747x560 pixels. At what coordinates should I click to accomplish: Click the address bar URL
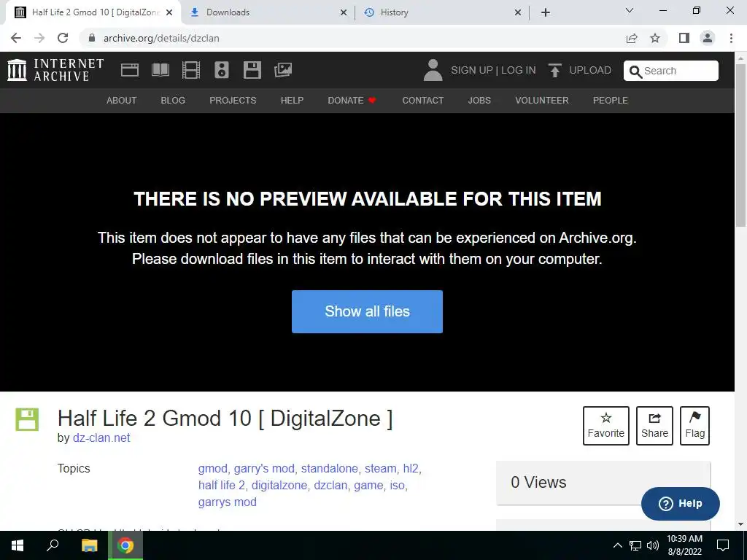(161, 38)
